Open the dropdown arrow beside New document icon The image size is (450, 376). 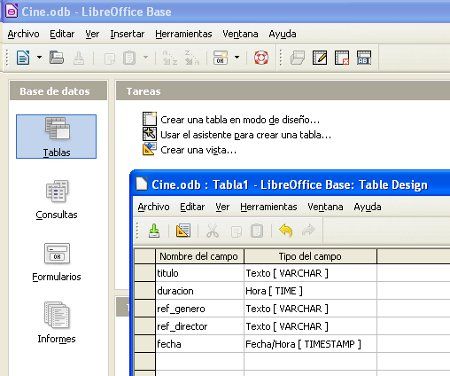(39, 58)
